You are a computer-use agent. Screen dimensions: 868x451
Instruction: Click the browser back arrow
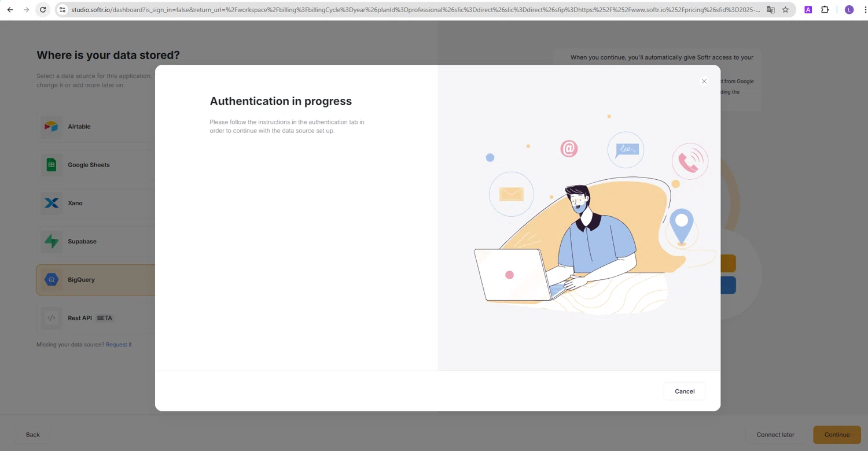click(10, 10)
